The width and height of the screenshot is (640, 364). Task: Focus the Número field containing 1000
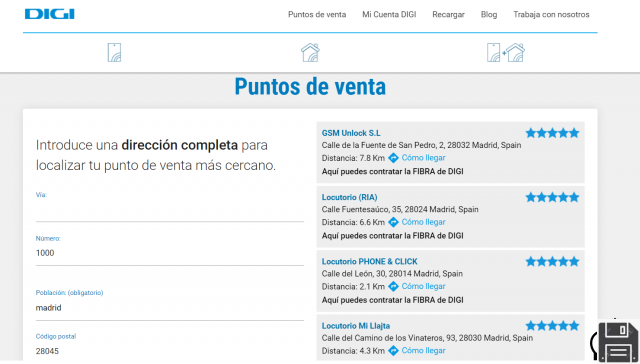170,253
